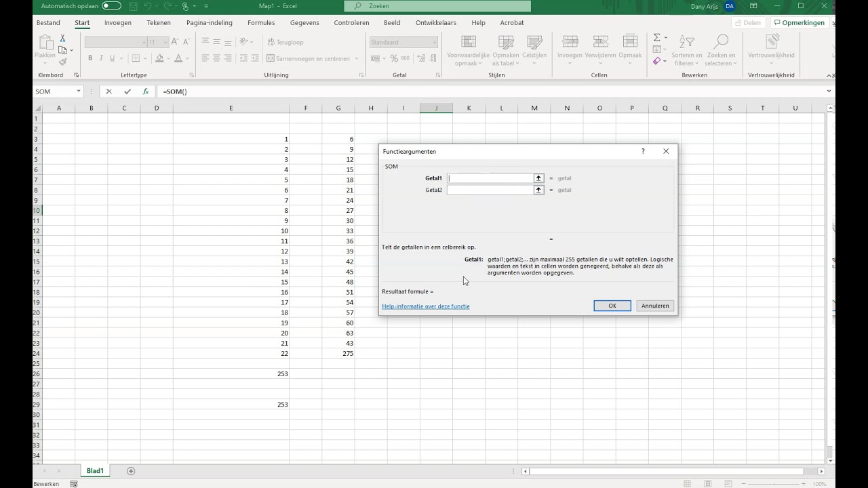
Task: Click the Zoeken en selecteren magnifier
Action: pyautogui.click(x=721, y=43)
